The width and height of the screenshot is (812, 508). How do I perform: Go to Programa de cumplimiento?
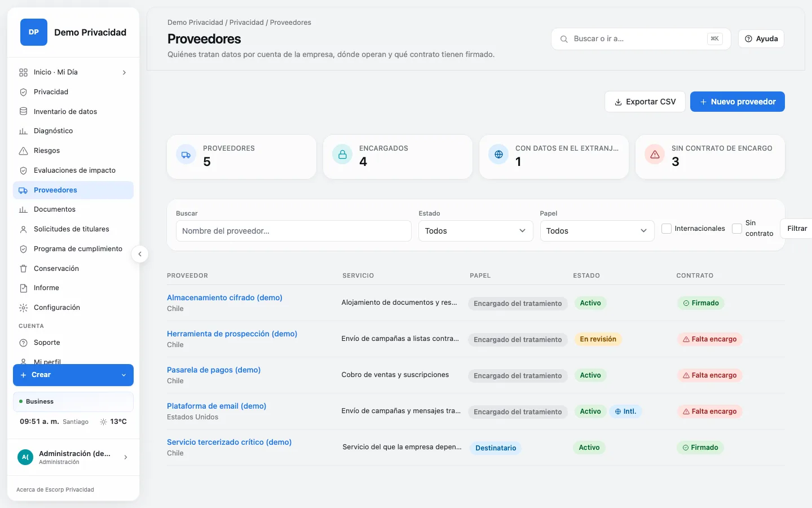click(x=73, y=249)
